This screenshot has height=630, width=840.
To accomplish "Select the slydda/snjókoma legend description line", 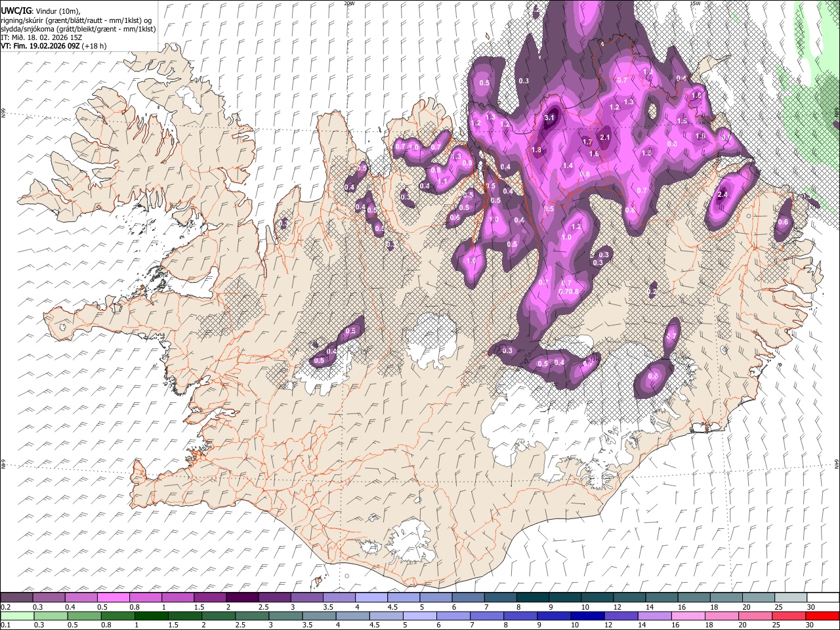I will [78, 29].
